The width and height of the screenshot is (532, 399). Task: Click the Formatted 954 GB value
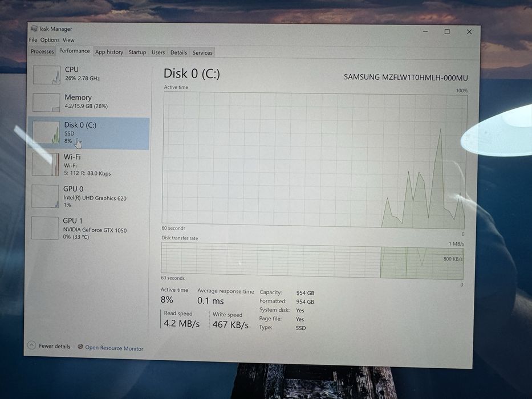tap(305, 302)
